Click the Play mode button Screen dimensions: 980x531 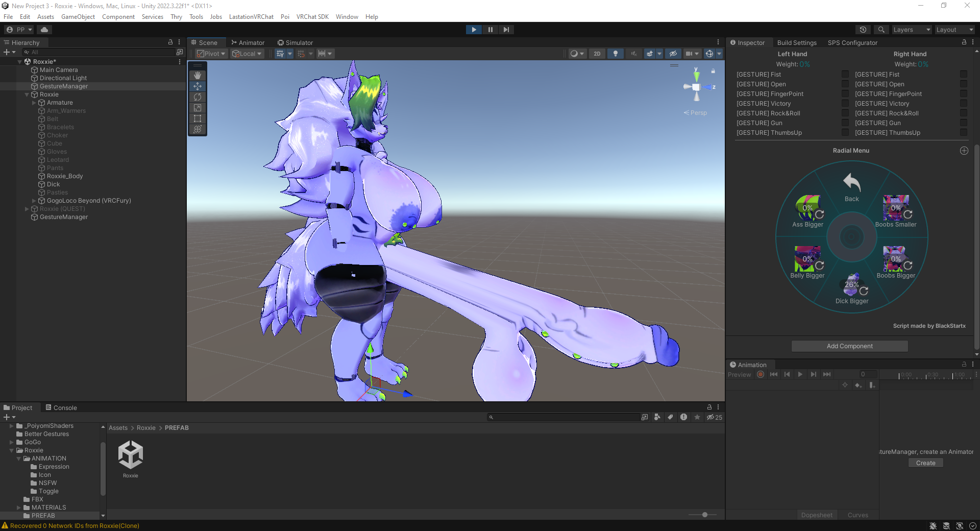pos(474,30)
